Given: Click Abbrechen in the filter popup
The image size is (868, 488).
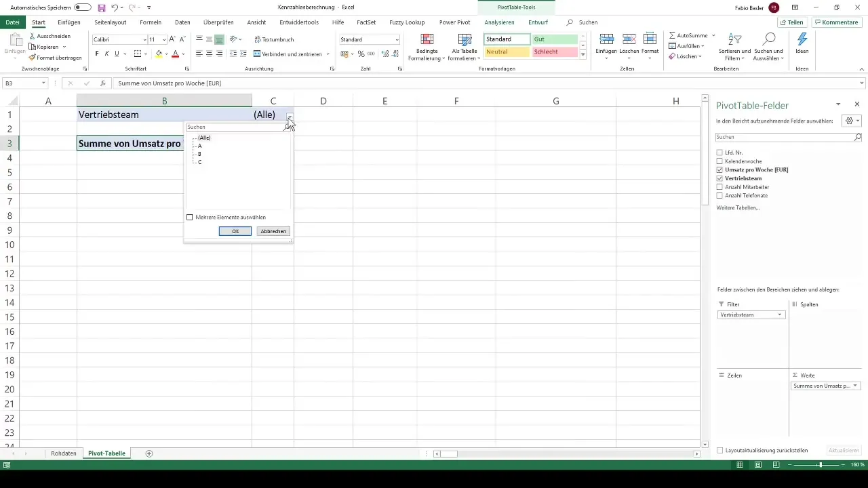Looking at the screenshot, I should (273, 231).
